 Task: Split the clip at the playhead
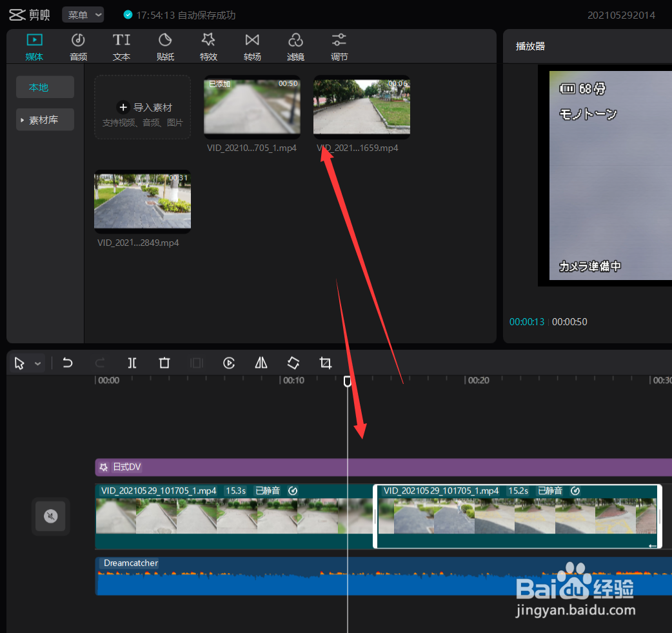tap(132, 363)
